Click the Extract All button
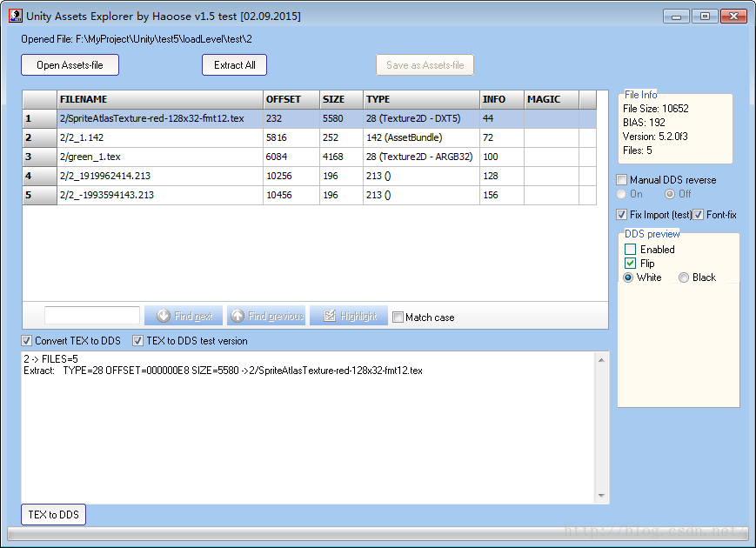Image resolution: width=756 pixels, height=548 pixels. click(x=234, y=65)
